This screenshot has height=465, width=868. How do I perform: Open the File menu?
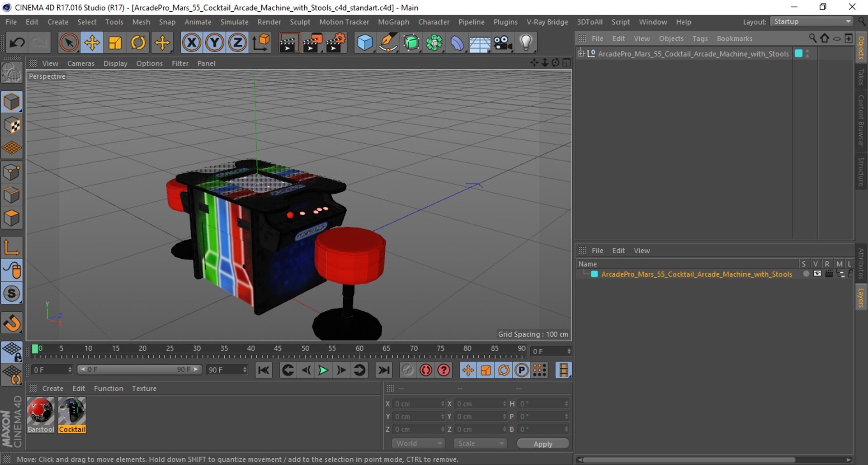tap(11, 22)
